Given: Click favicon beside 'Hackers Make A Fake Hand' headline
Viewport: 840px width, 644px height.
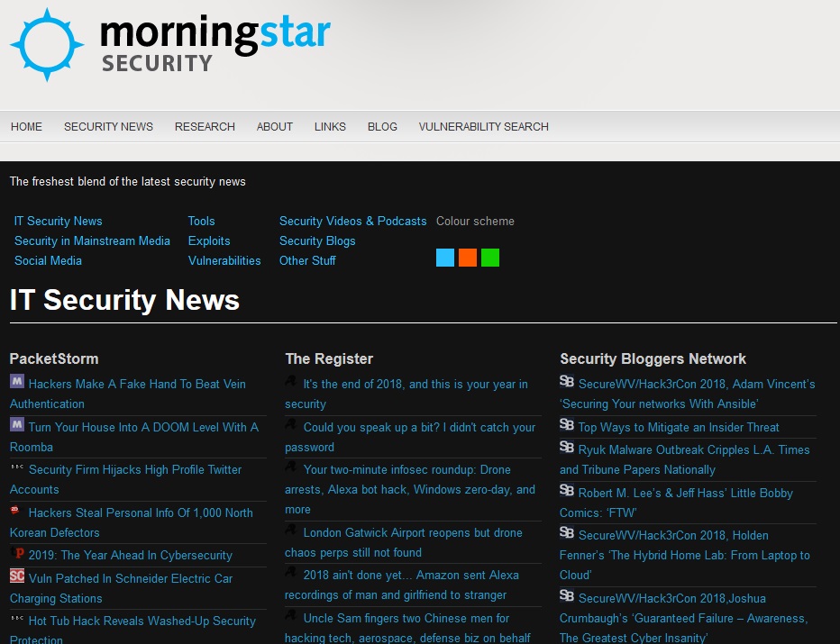Looking at the screenshot, I should [x=17, y=381].
